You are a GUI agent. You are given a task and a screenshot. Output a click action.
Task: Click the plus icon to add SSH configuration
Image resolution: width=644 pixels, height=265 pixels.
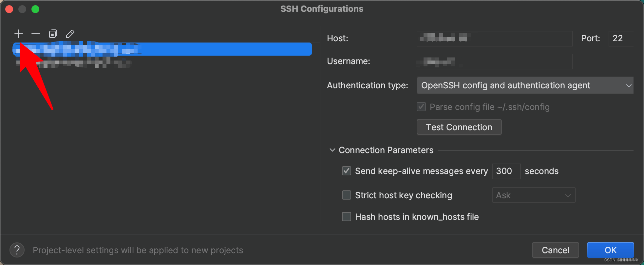coord(19,34)
